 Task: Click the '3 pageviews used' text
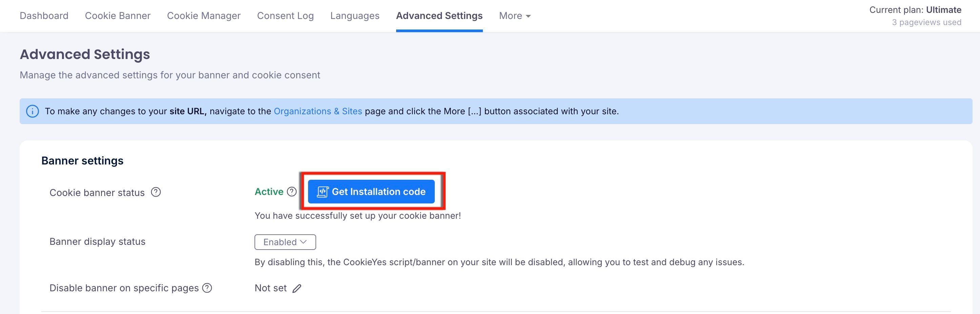927,22
